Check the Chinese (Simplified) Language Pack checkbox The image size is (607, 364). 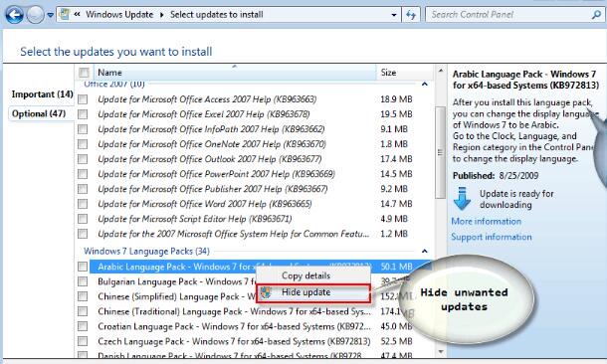coord(83,296)
